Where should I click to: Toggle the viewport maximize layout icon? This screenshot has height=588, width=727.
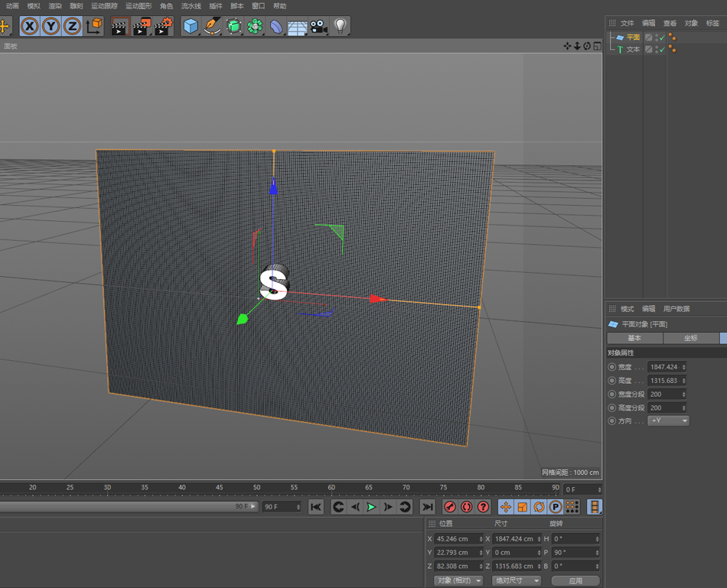click(x=597, y=46)
